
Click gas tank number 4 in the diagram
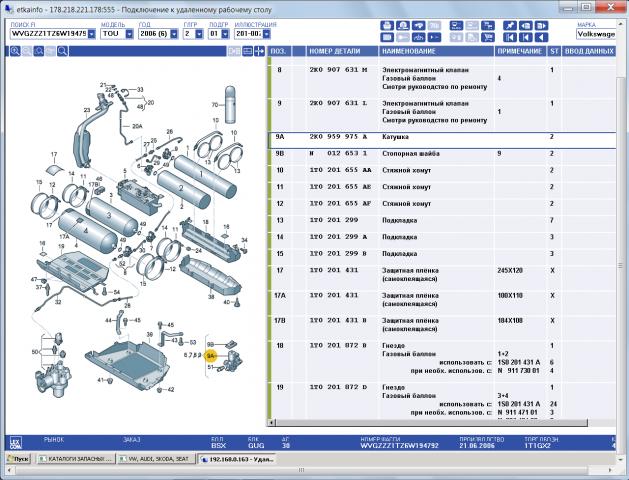click(85, 231)
